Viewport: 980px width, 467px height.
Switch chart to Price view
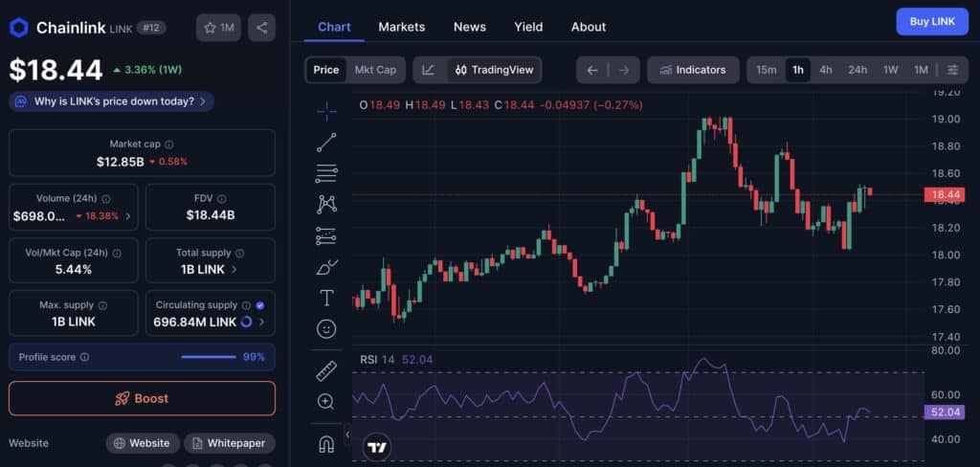[325, 70]
